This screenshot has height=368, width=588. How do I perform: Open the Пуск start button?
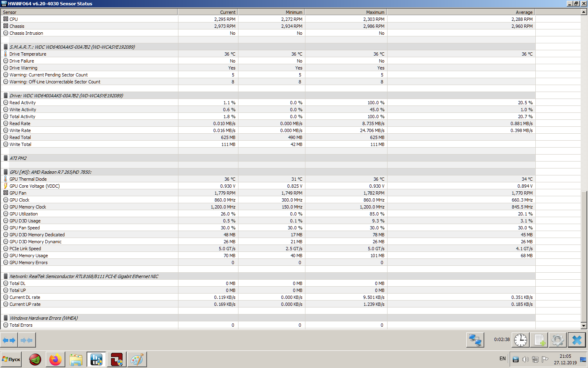point(11,359)
